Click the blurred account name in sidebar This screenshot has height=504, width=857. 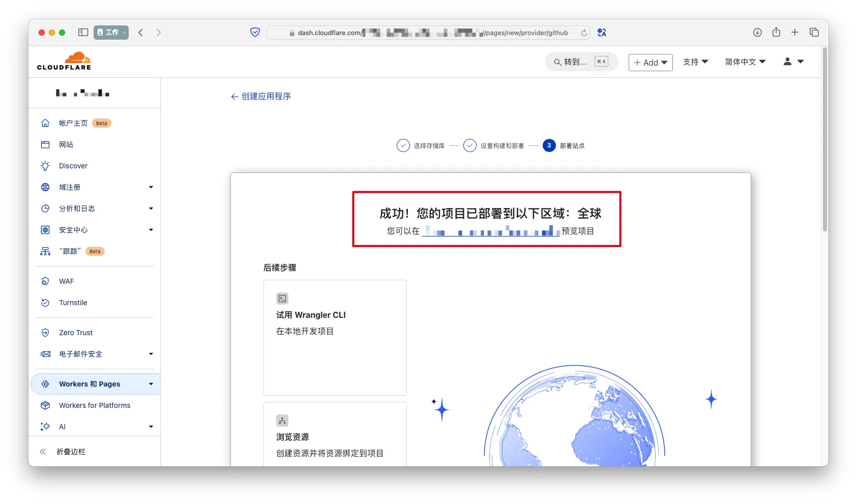pyautogui.click(x=83, y=93)
